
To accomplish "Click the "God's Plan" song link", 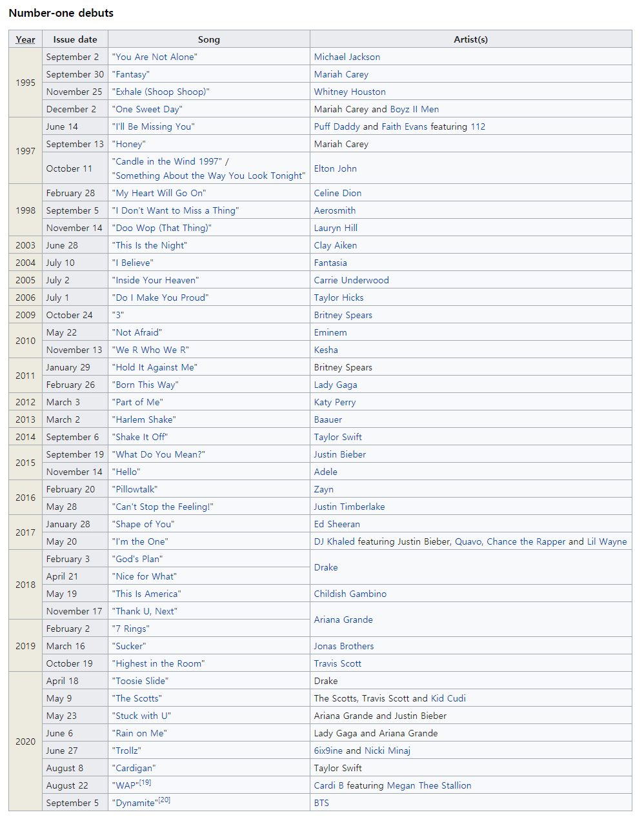I will click(x=138, y=559).
